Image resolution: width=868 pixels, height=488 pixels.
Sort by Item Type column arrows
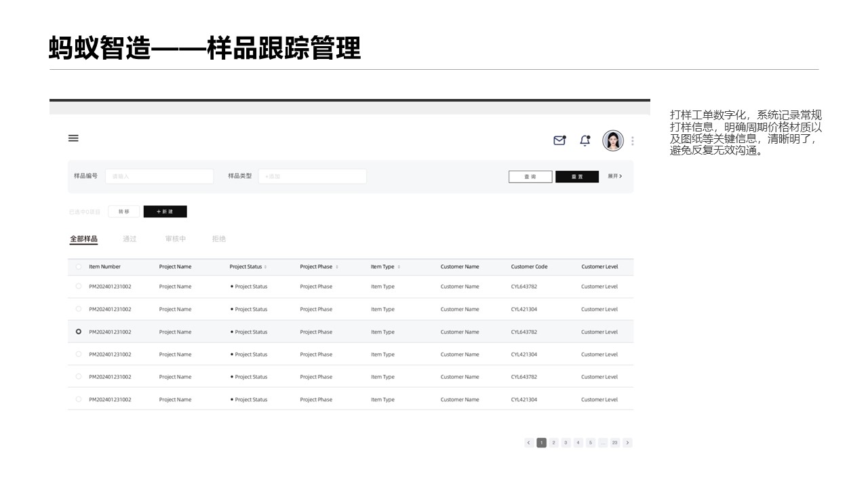(x=399, y=267)
